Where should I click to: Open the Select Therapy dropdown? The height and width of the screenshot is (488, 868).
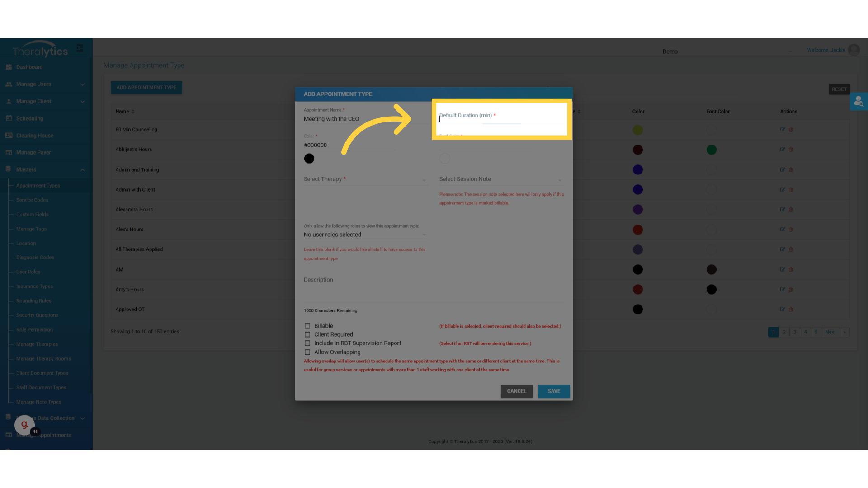(364, 179)
